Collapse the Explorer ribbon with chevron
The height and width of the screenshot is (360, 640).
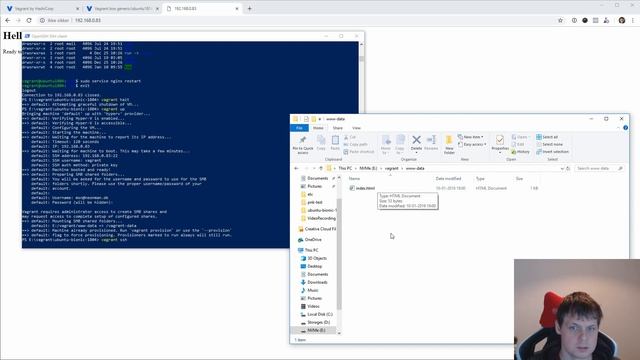(618, 128)
